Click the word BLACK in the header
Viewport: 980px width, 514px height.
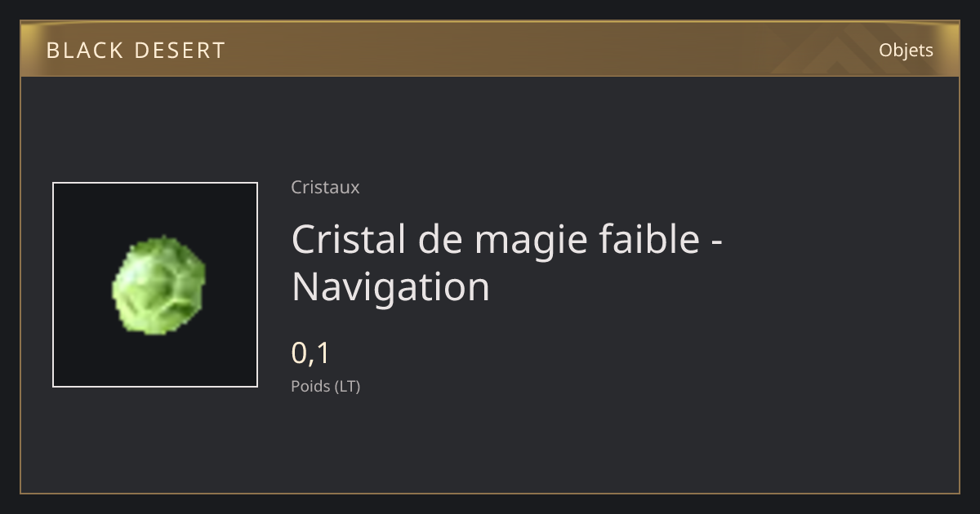click(x=84, y=51)
